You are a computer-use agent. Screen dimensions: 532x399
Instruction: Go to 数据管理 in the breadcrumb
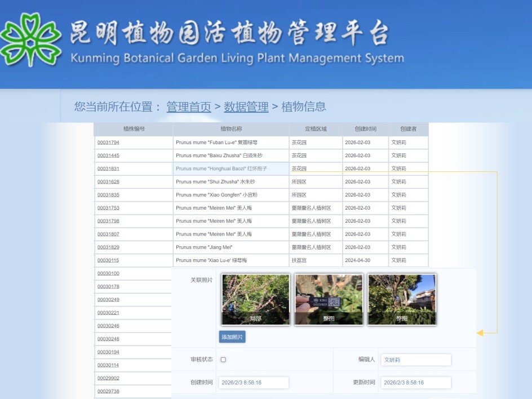click(246, 107)
